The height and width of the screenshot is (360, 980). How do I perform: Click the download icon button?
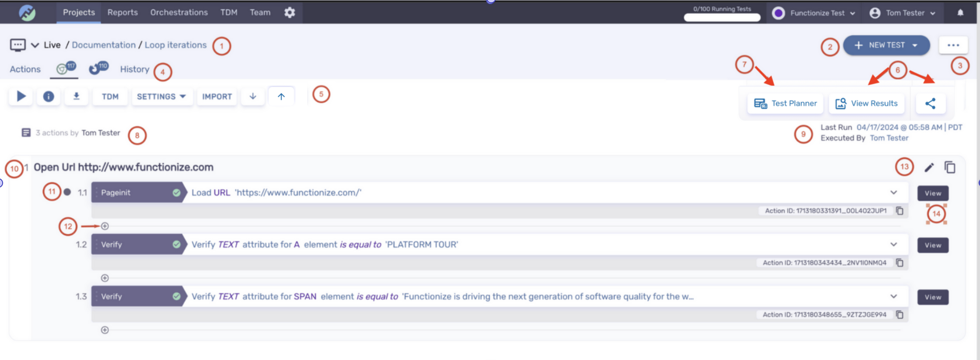point(76,97)
